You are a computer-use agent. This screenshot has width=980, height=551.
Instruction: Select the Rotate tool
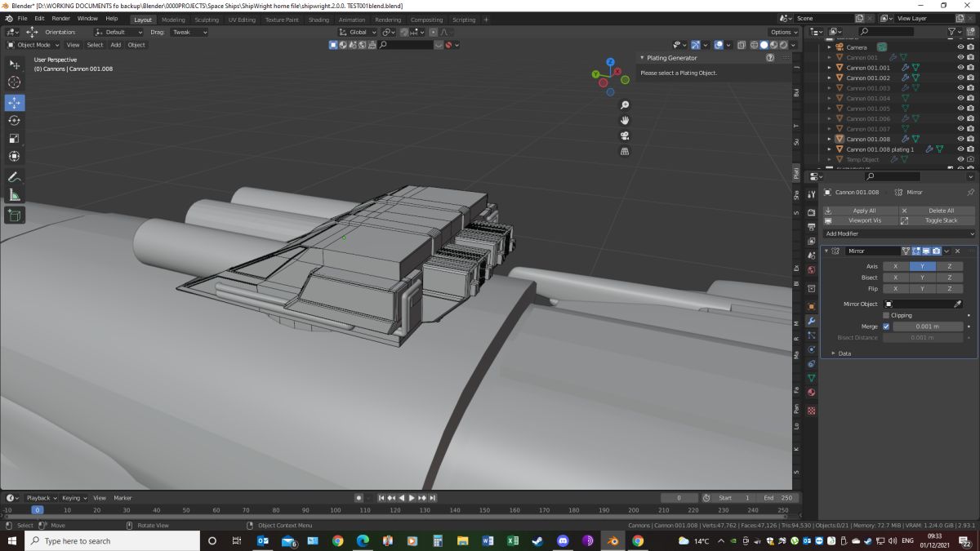[14, 121]
